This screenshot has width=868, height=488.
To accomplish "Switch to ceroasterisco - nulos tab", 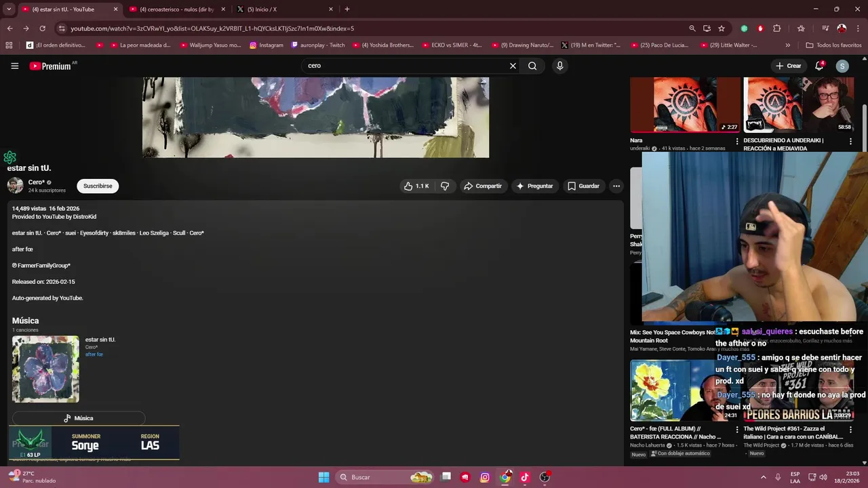I will pyautogui.click(x=177, y=9).
